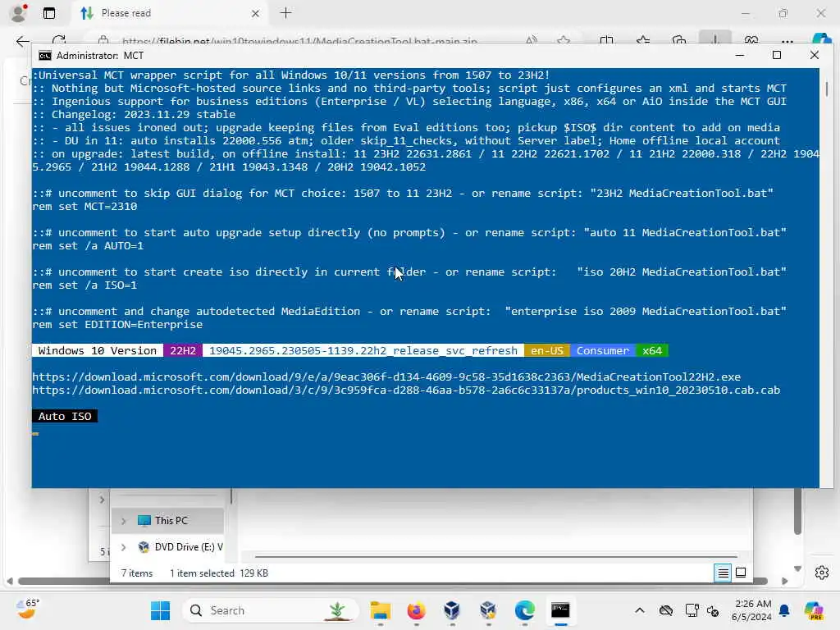
Task: Open Copilot preview in taskbar
Action: pos(813,610)
